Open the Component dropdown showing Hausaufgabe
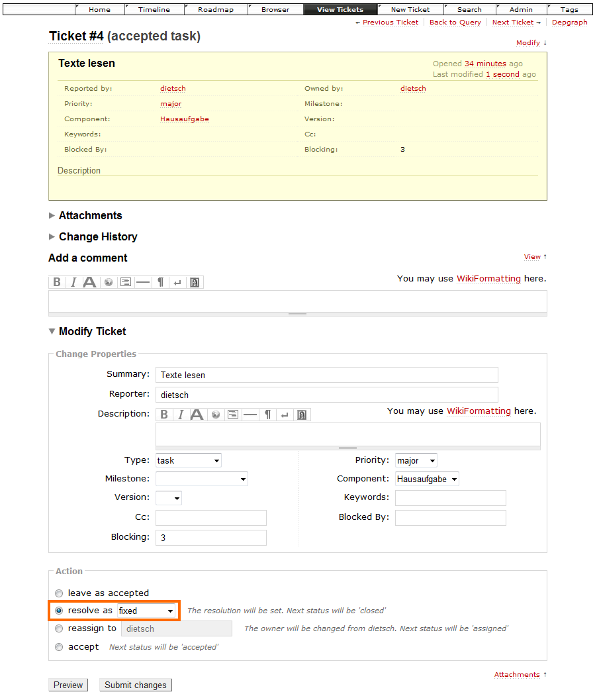This screenshot has width=597, height=700. (x=427, y=479)
